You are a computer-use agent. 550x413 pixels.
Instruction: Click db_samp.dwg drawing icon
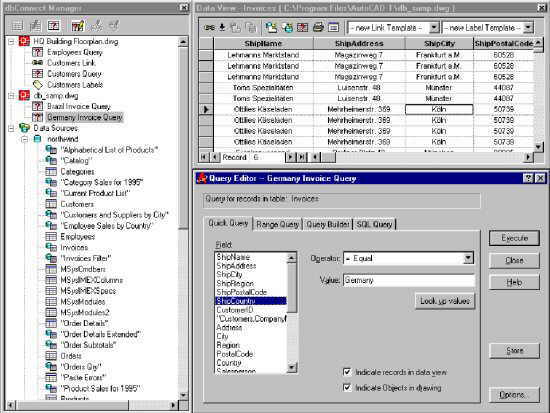tap(24, 95)
